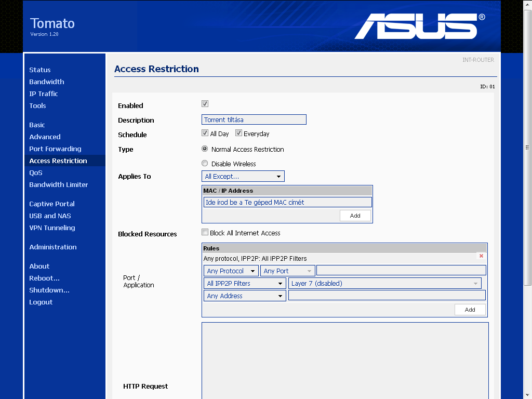The height and width of the screenshot is (399, 532).
Task: Click Add under MAC / IP Address
Action: 355,216
